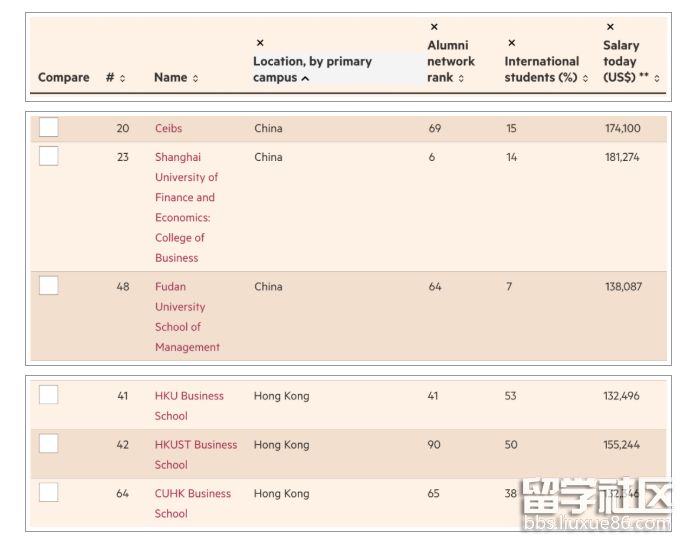Sort by Alumni network rank

[x=461, y=78]
